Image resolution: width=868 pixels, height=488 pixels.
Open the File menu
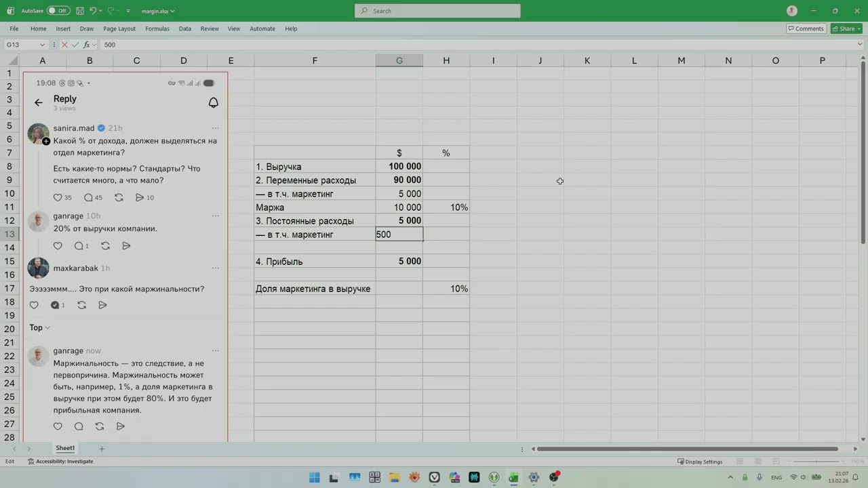[x=14, y=28]
